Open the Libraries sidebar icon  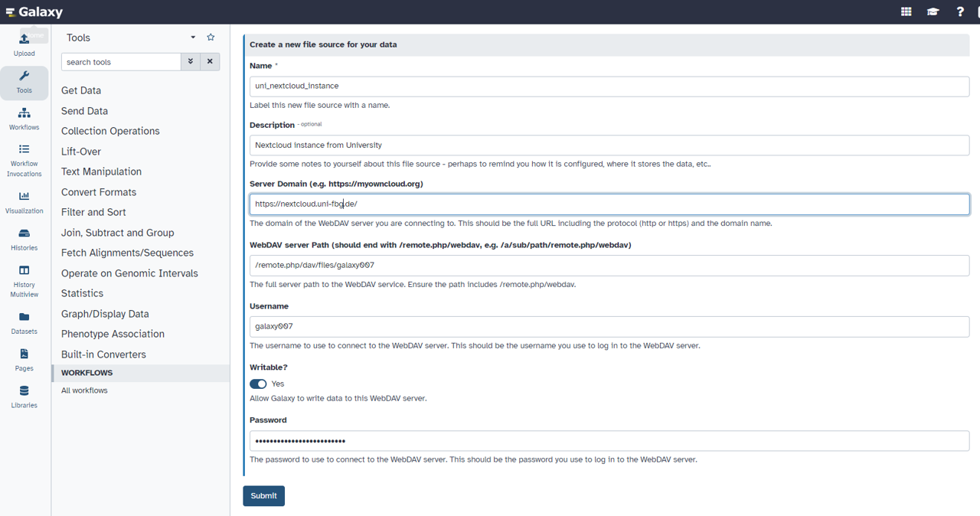pos(24,394)
